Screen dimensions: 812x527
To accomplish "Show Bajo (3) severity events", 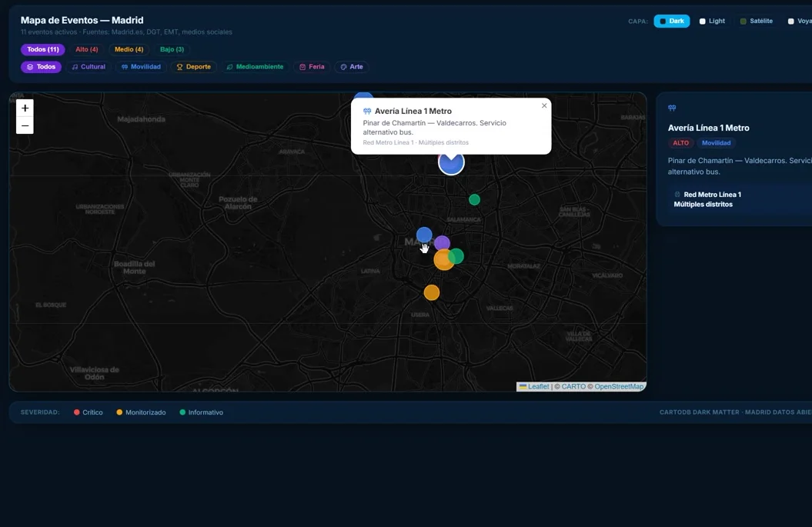I will [172, 49].
